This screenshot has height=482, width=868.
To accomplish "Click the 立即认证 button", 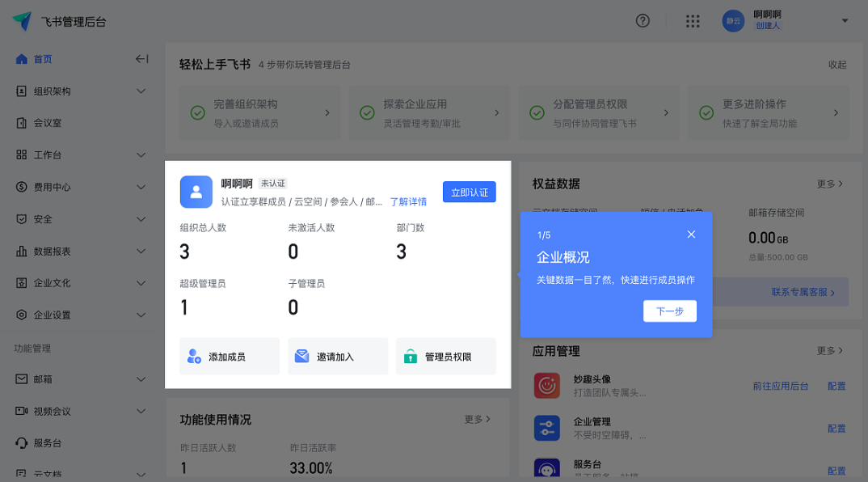I will 470,192.
